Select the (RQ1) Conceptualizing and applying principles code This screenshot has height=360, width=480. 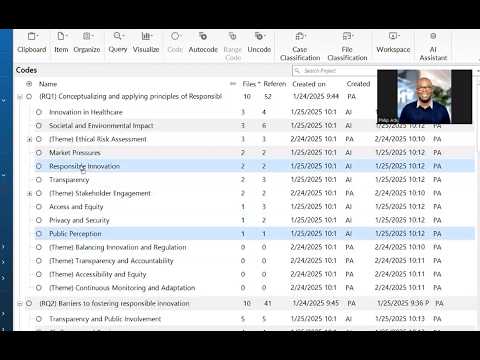130,96
